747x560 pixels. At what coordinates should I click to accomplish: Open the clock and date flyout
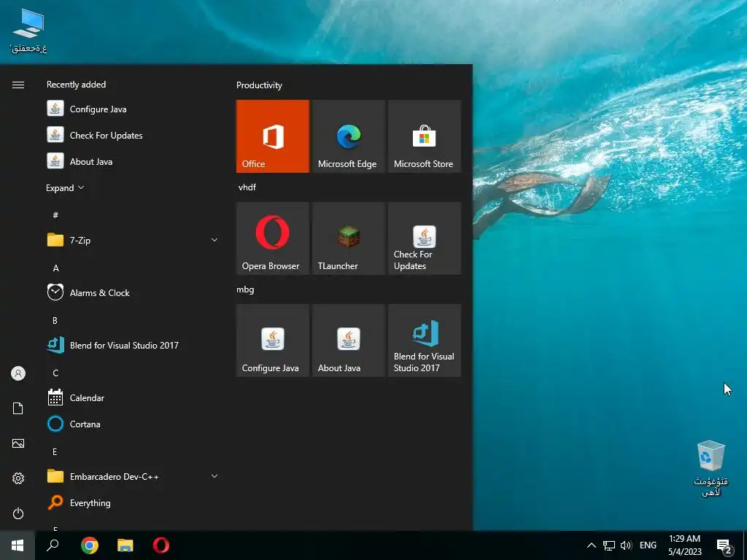[684, 545]
